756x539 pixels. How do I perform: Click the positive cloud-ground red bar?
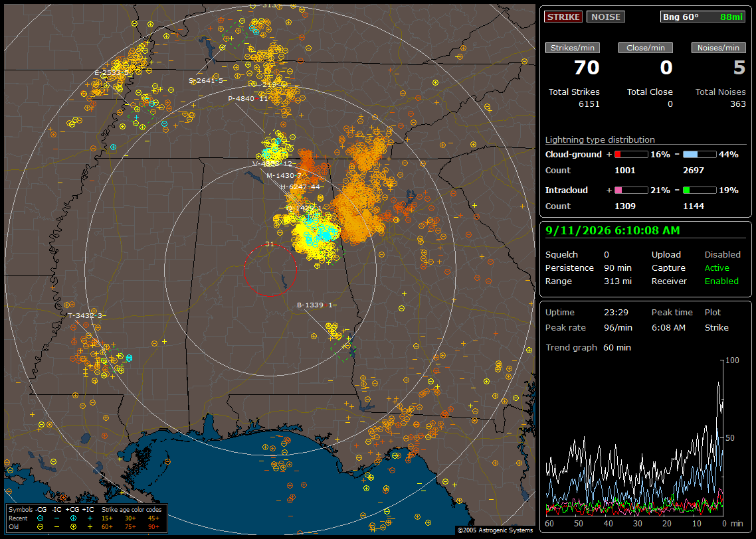(x=631, y=155)
